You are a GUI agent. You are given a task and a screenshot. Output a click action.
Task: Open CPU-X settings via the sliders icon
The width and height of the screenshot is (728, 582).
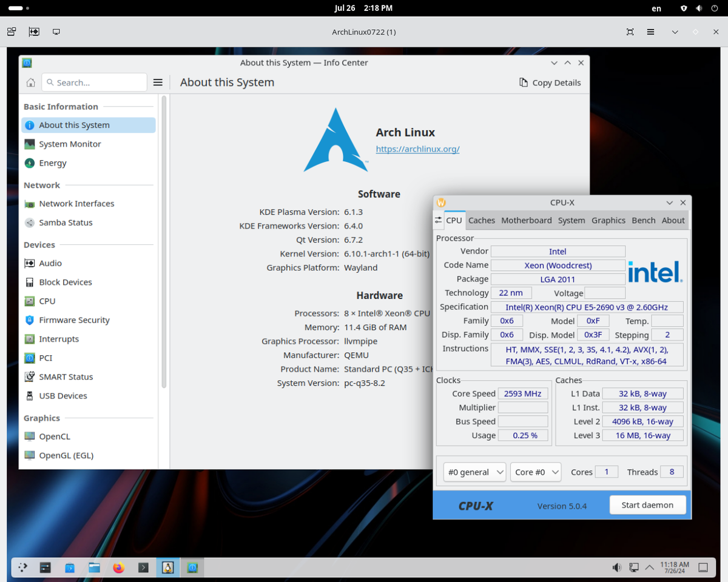coord(439,220)
